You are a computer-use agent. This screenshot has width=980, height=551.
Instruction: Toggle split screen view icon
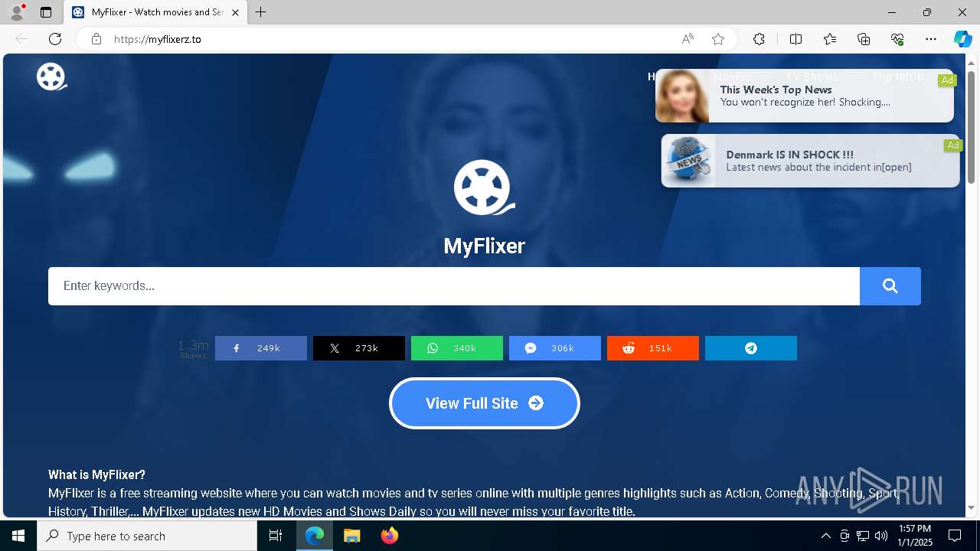click(795, 39)
